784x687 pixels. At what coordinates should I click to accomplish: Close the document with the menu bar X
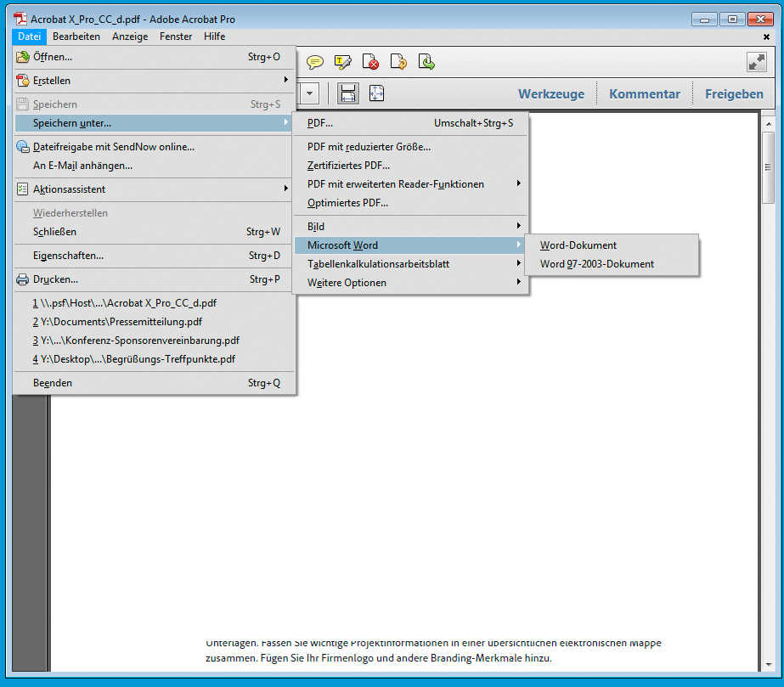766,37
